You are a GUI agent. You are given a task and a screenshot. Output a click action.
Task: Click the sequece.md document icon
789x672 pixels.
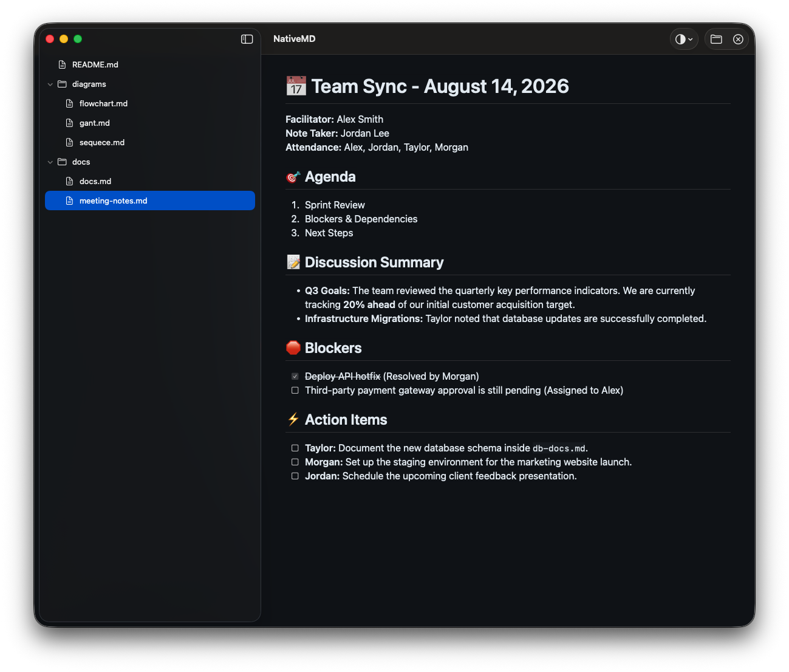click(x=69, y=142)
